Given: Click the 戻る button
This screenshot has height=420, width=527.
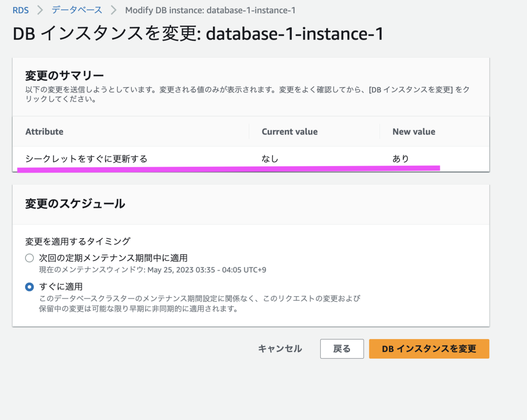Looking at the screenshot, I should tap(342, 349).
